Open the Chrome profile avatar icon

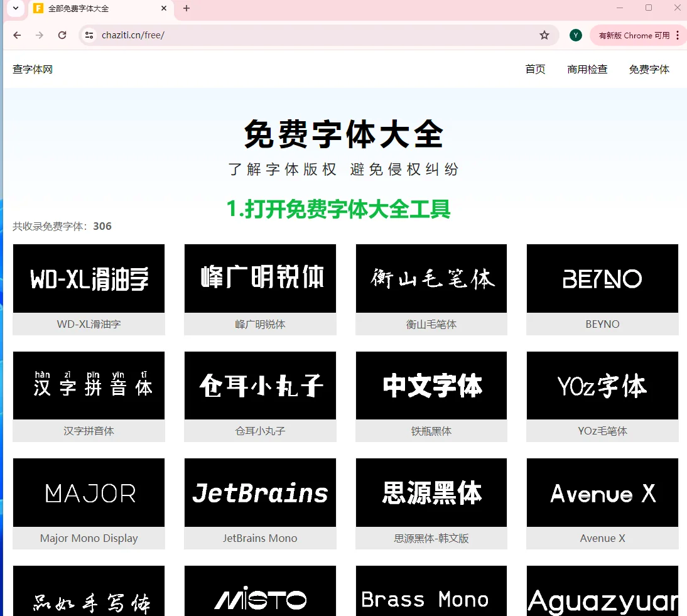click(x=575, y=35)
